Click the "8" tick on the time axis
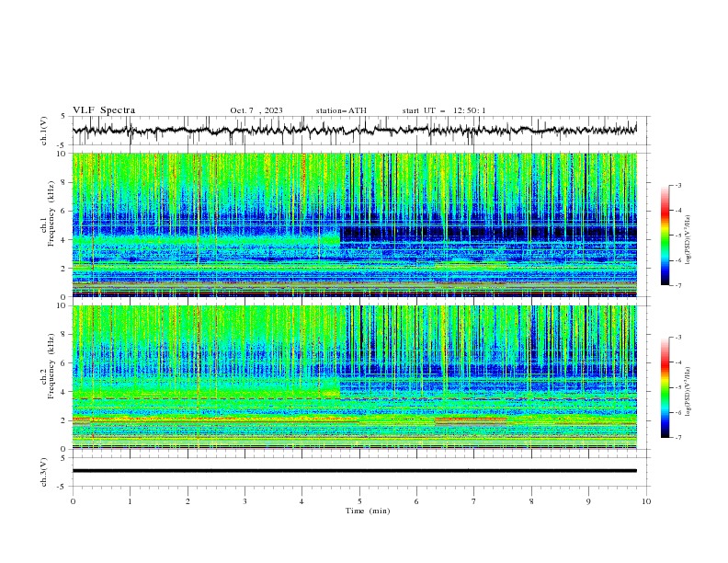Image resolution: width=728 pixels, height=563 pixels. point(531,501)
